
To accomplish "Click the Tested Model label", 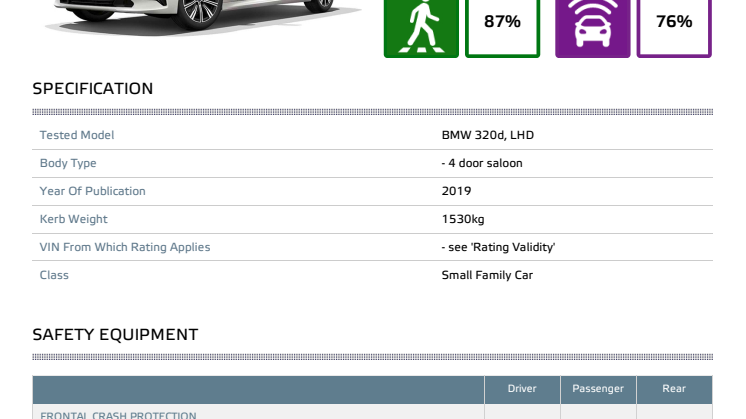I will pos(77,135).
